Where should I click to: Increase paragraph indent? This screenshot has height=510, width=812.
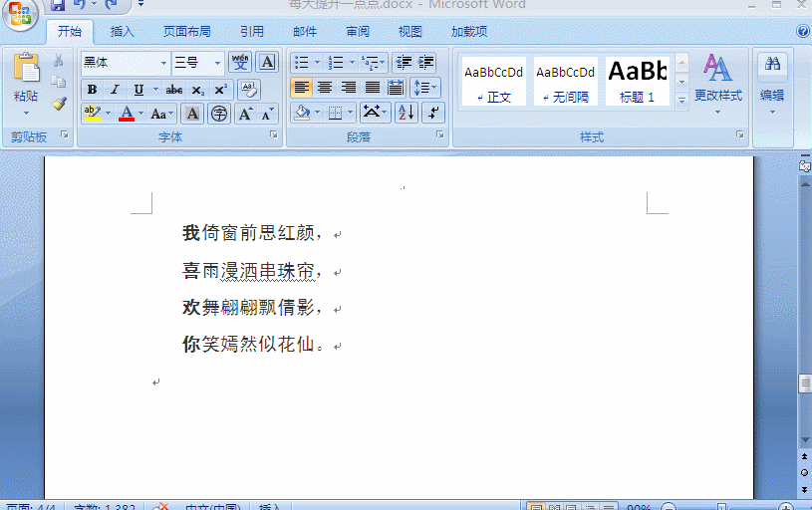[425, 63]
